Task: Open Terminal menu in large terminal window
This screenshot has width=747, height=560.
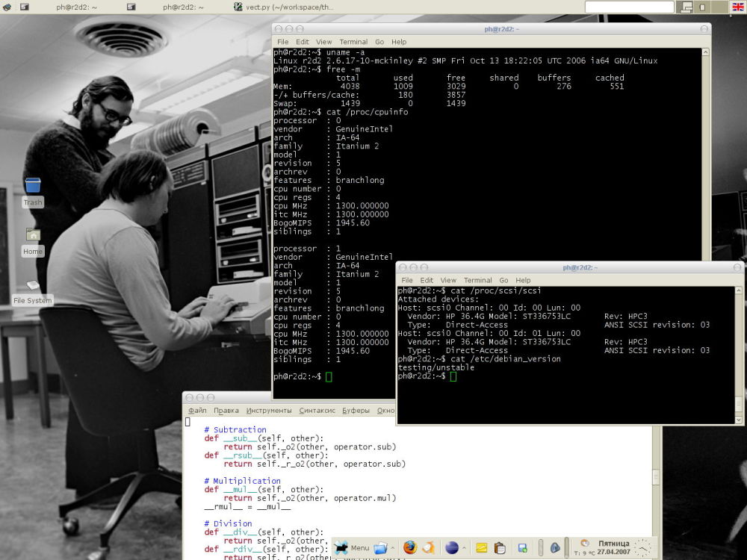Action: click(353, 42)
